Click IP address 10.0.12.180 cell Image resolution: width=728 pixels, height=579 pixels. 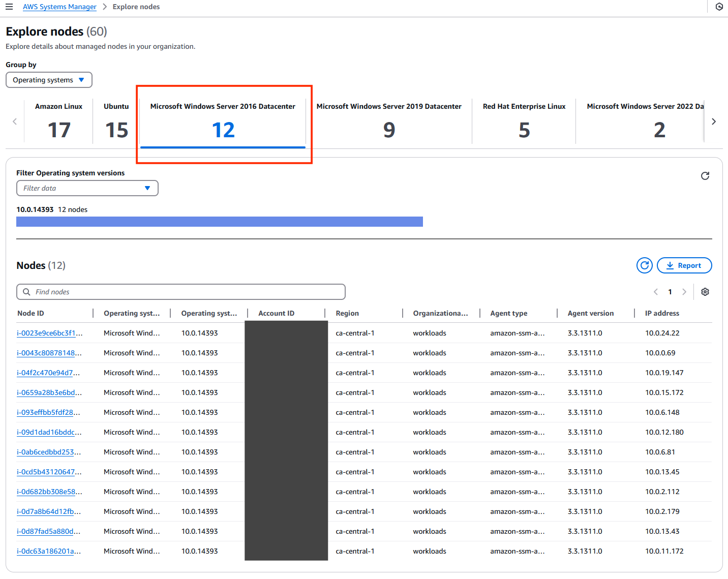(x=664, y=432)
